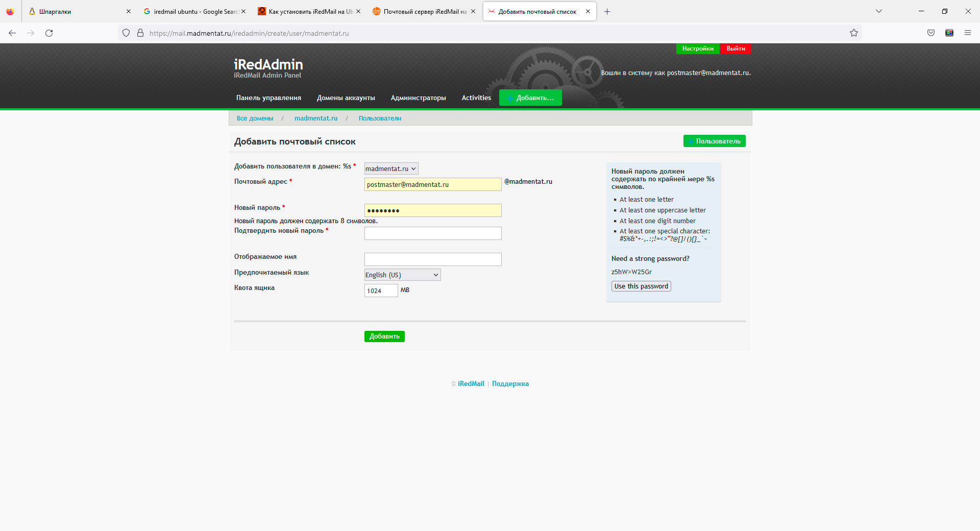Viewport: 980px width, 531px height.
Task: Open the Pocket save icon
Action: click(x=931, y=33)
